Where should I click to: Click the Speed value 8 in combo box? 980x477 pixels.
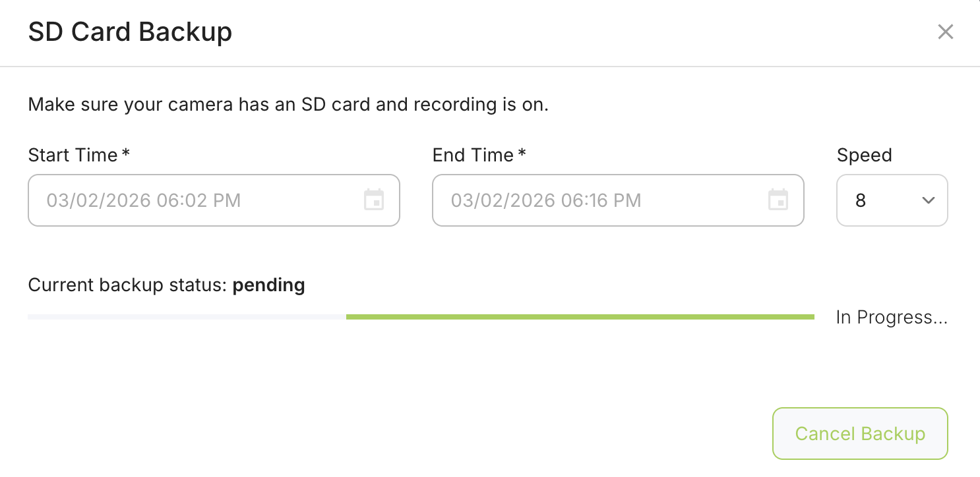click(861, 200)
